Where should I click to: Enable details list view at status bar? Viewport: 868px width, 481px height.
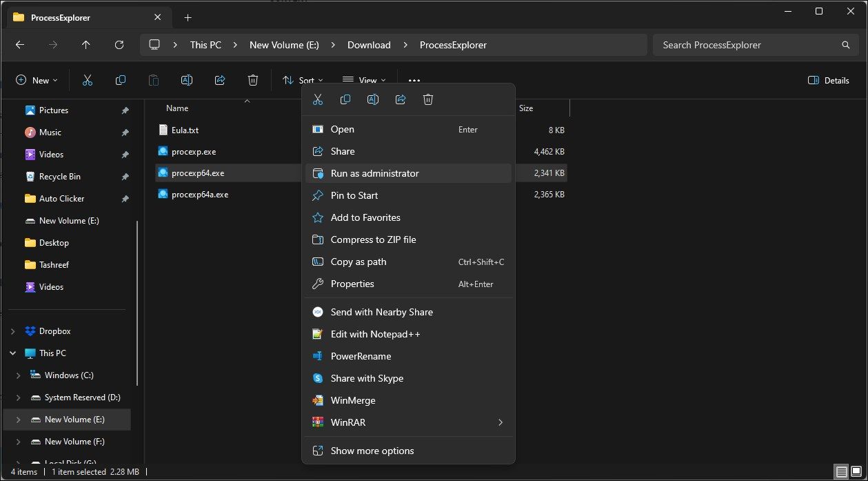click(x=840, y=471)
